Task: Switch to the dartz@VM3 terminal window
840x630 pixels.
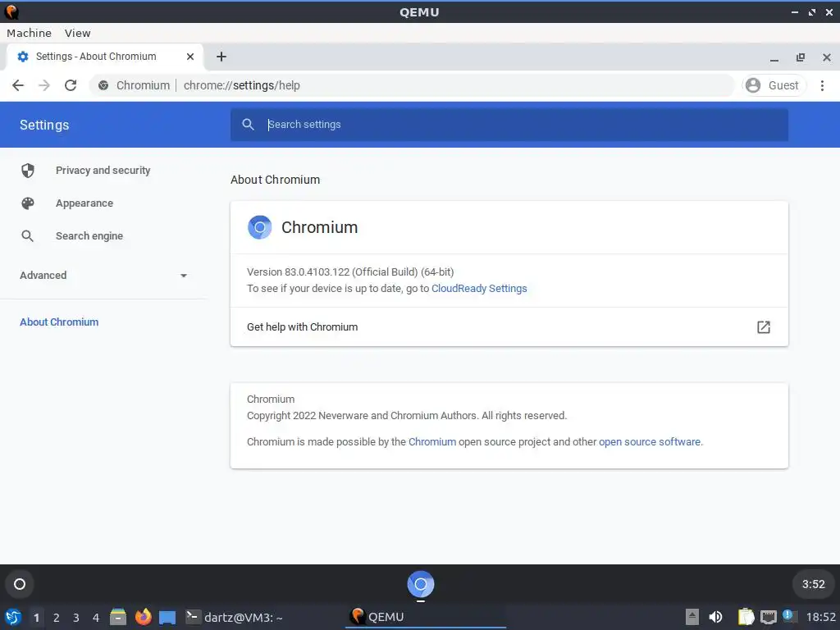Action: tap(235, 617)
